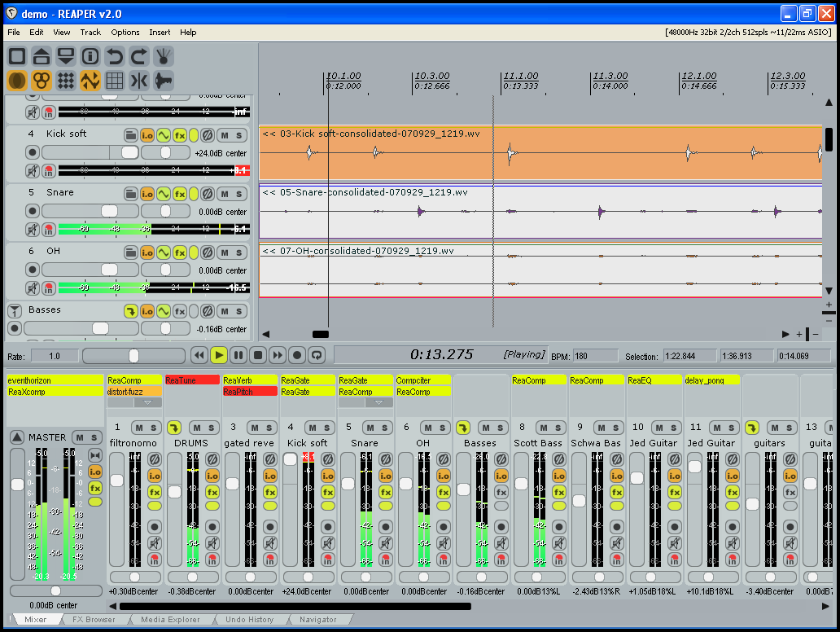Click phase invert icon on Kick soft track

[208, 135]
